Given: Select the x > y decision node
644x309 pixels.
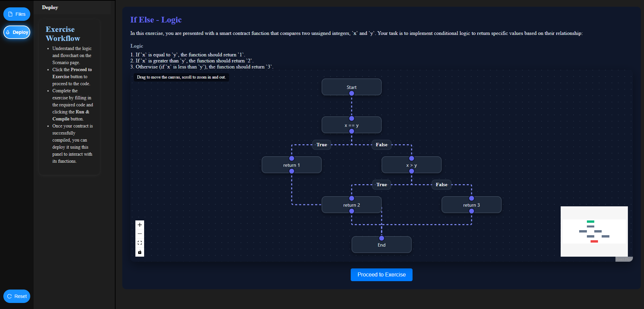Looking at the screenshot, I should click(x=412, y=164).
